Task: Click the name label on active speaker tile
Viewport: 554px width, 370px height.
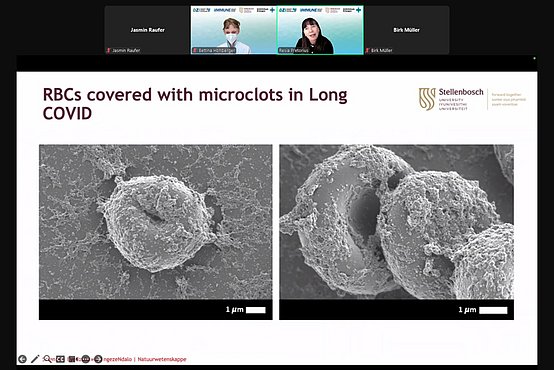Action: coord(294,51)
